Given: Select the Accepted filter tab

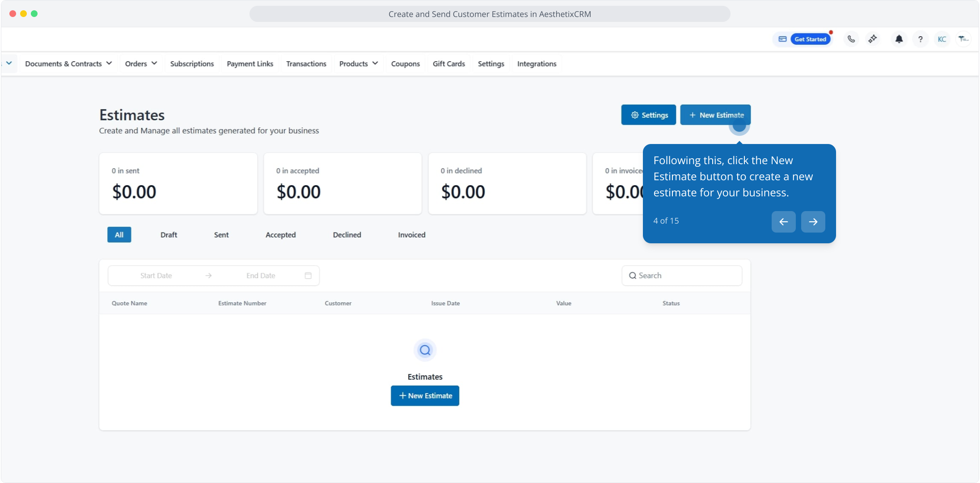Looking at the screenshot, I should (280, 235).
